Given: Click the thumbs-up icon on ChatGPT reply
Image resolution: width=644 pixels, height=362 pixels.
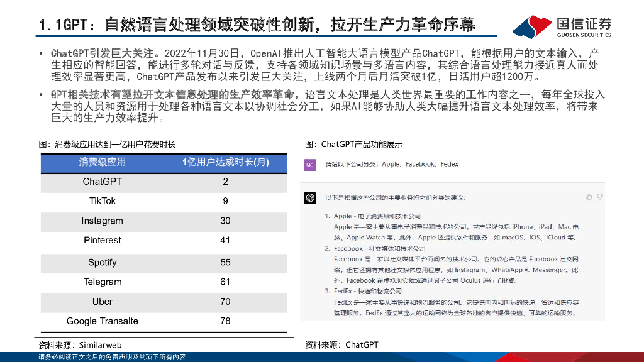Looking at the screenshot, I should point(589,197).
